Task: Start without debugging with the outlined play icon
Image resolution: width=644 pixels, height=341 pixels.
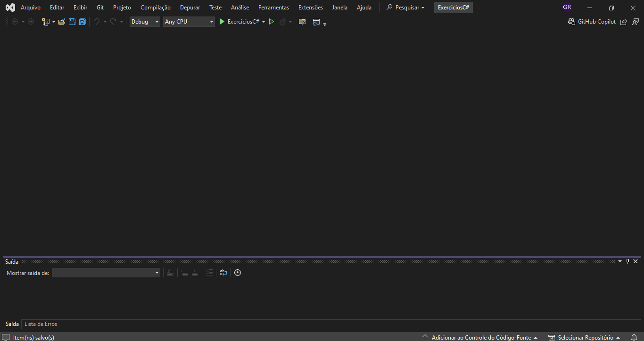Action: pyautogui.click(x=272, y=22)
